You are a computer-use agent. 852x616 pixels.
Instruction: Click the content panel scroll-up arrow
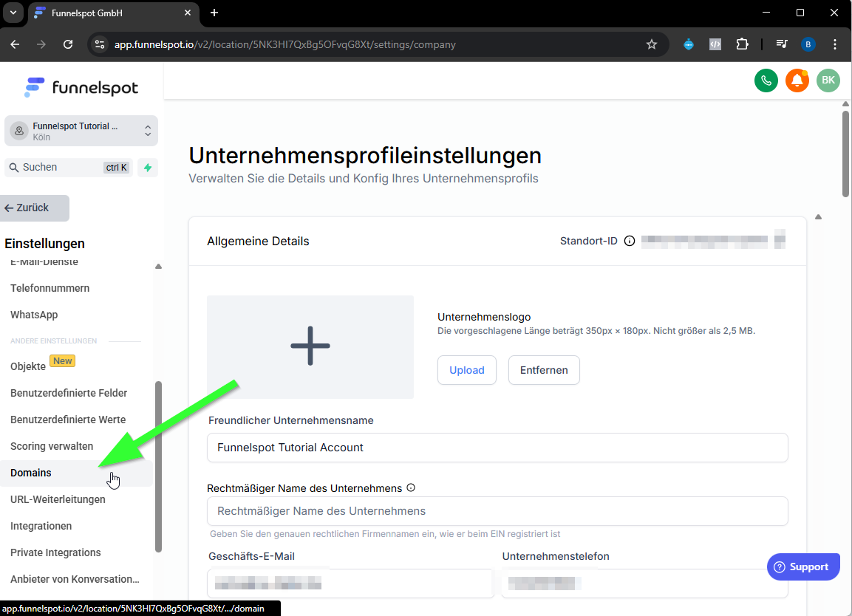[818, 216]
